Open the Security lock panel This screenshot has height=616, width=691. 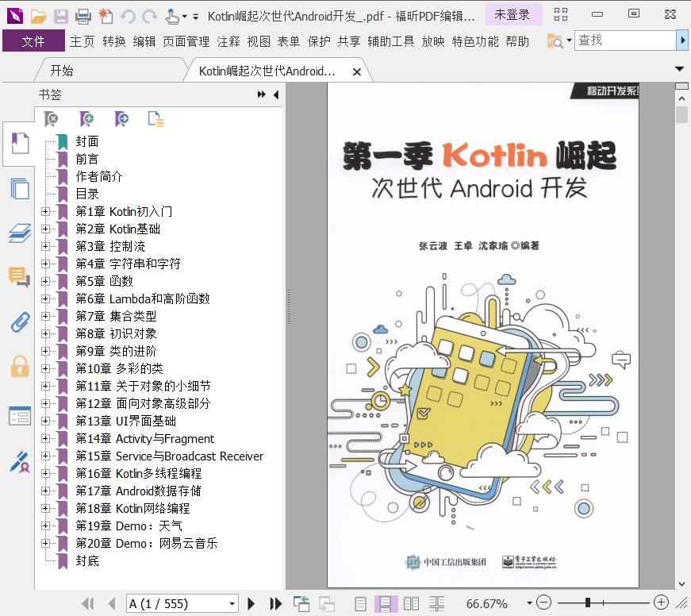[20, 367]
